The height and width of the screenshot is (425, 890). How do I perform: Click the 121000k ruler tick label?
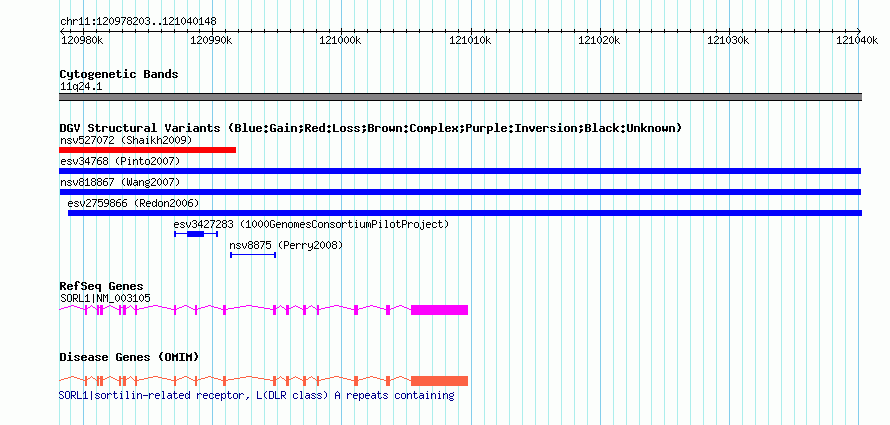tap(341, 40)
